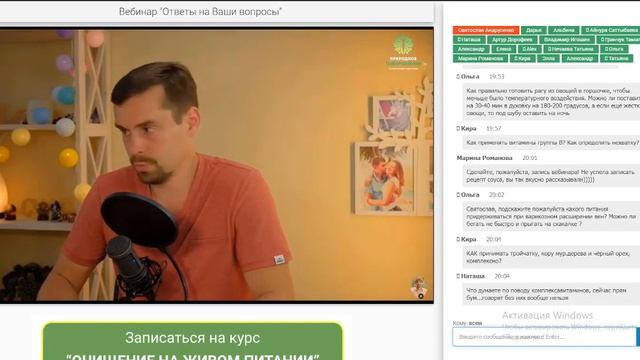Click Ольга's message about варикозном расширении вен
This screenshot has height=360, width=640.
(551, 216)
